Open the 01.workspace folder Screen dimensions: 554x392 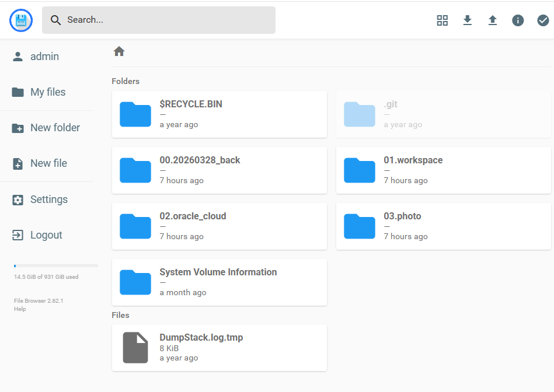(444, 170)
